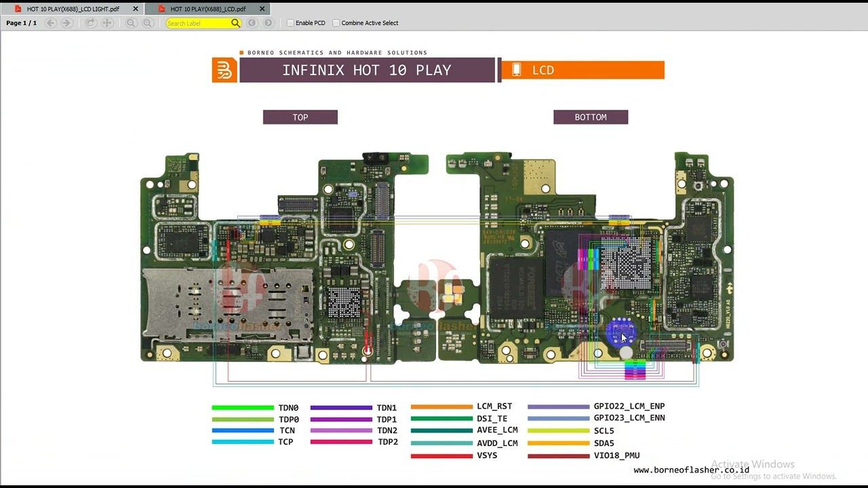Click the TDP1 legend label

pyautogui.click(x=387, y=420)
